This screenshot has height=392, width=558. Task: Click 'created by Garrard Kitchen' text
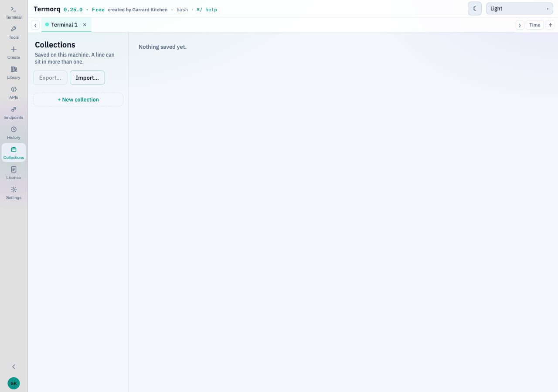tap(138, 10)
